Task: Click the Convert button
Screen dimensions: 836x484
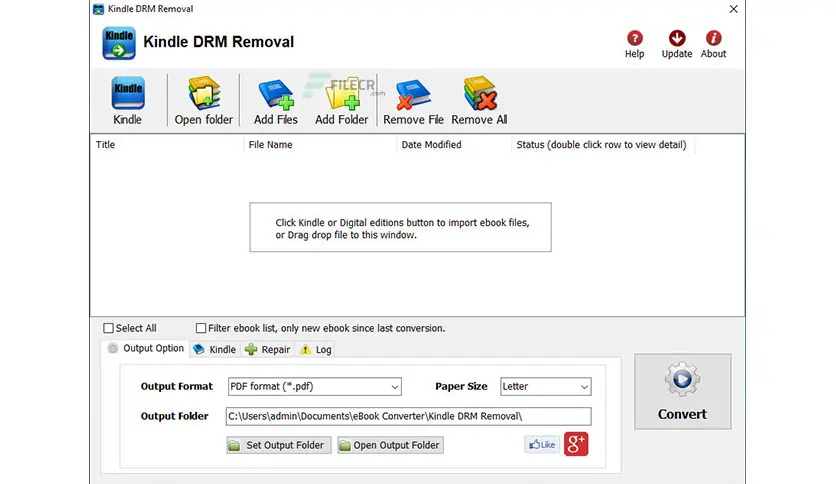Action: (682, 392)
